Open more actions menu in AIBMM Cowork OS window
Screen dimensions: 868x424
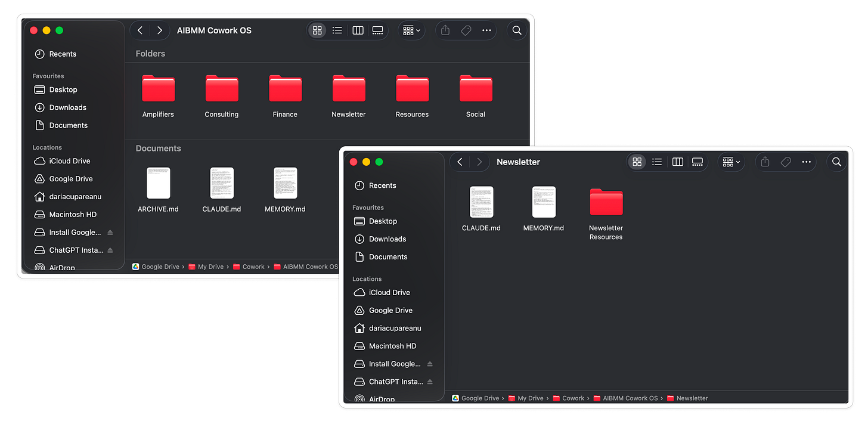[486, 30]
